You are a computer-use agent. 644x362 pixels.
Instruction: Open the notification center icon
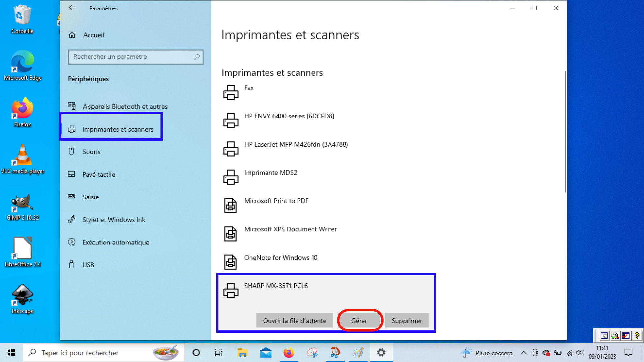628,353
